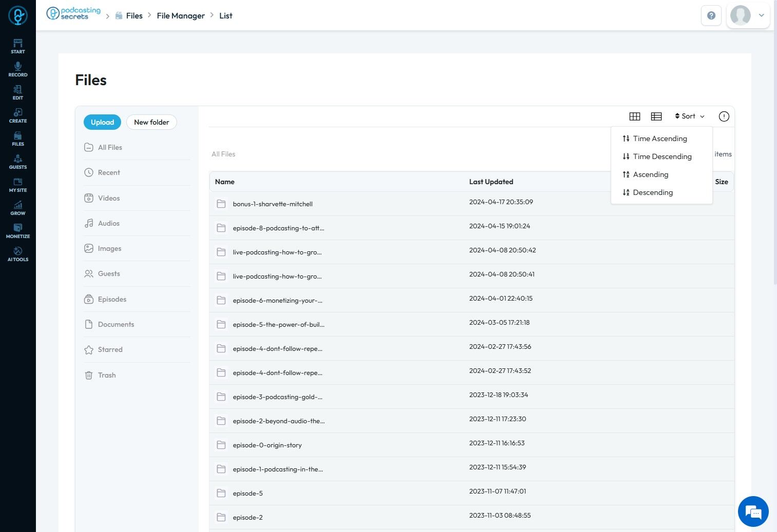
Task: Click the Last Updated column header
Action: 491,182
